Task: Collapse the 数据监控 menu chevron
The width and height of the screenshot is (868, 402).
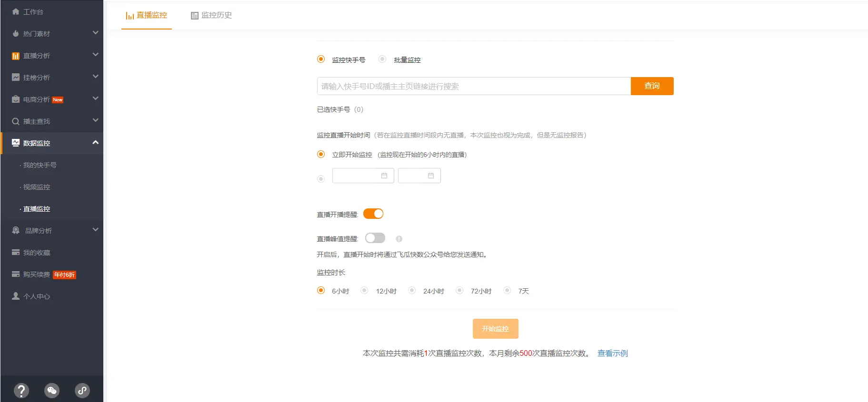Action: (x=95, y=142)
